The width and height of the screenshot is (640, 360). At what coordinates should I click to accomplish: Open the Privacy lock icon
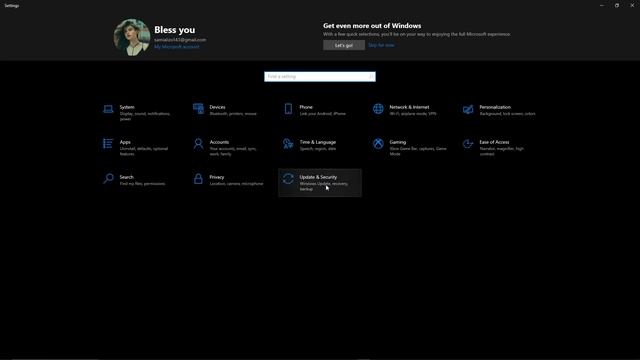coord(198,179)
